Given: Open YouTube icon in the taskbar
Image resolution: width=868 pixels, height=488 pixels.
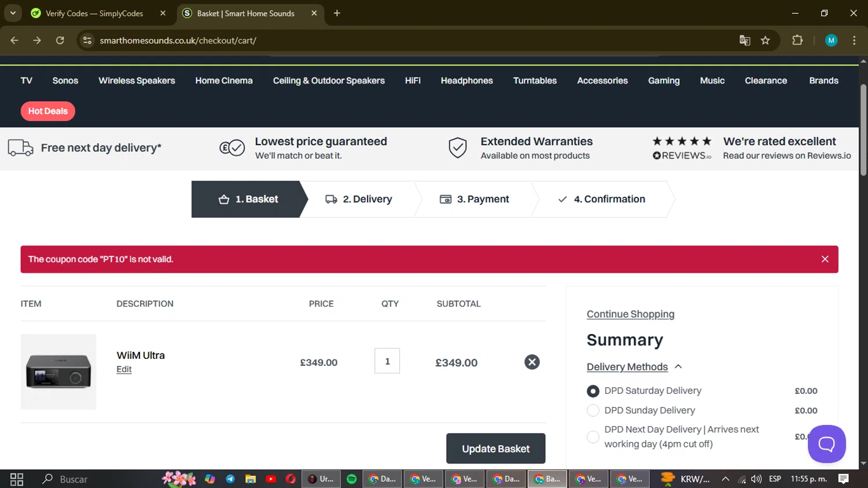Looking at the screenshot, I should click(271, 479).
